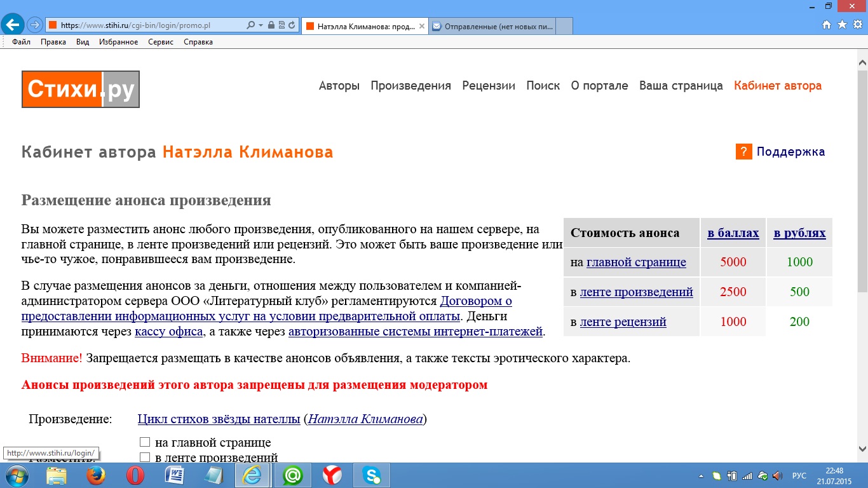This screenshot has height=488, width=868.
Task: Click the Стихи.ру logo
Action: (81, 89)
